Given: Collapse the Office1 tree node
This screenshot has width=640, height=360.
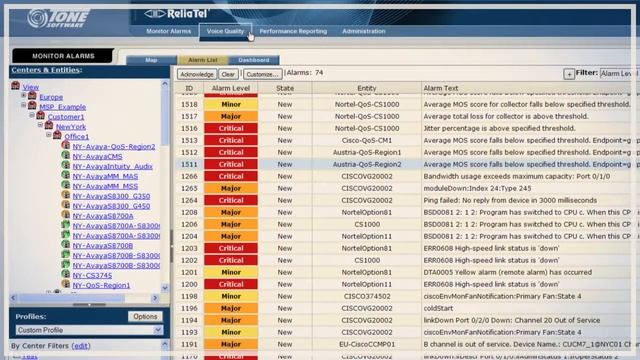Looking at the screenshot, I should point(49,135).
